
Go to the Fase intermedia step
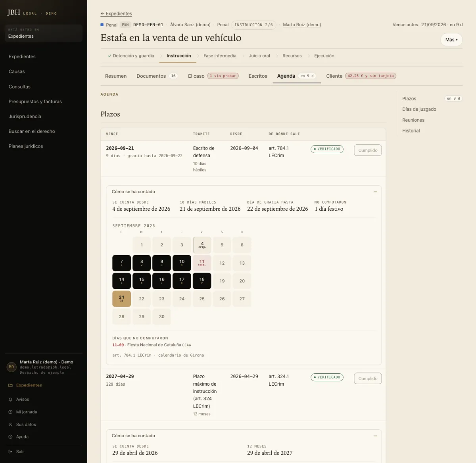click(220, 56)
